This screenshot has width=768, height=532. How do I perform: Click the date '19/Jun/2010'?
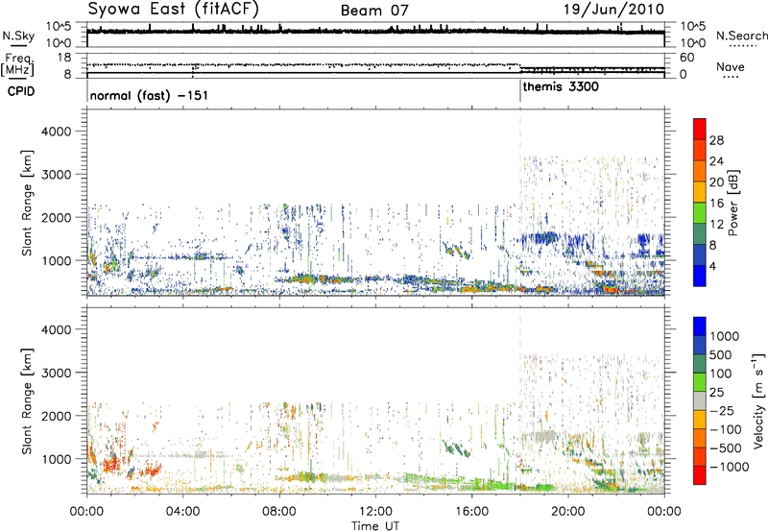coord(613,10)
